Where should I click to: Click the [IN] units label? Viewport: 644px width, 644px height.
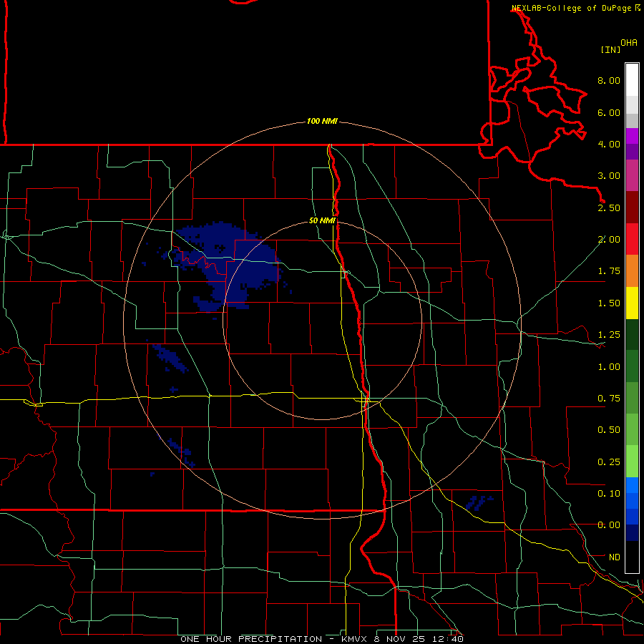(610, 49)
